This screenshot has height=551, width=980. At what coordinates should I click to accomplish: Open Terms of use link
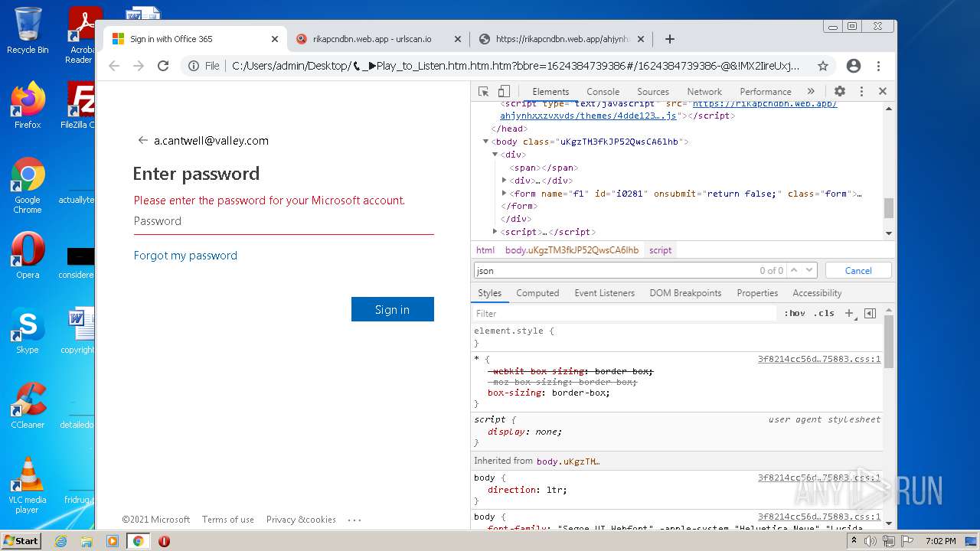tap(228, 520)
